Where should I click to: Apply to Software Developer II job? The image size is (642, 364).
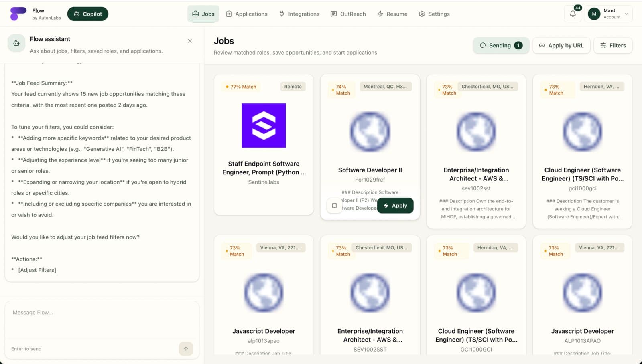395,206
